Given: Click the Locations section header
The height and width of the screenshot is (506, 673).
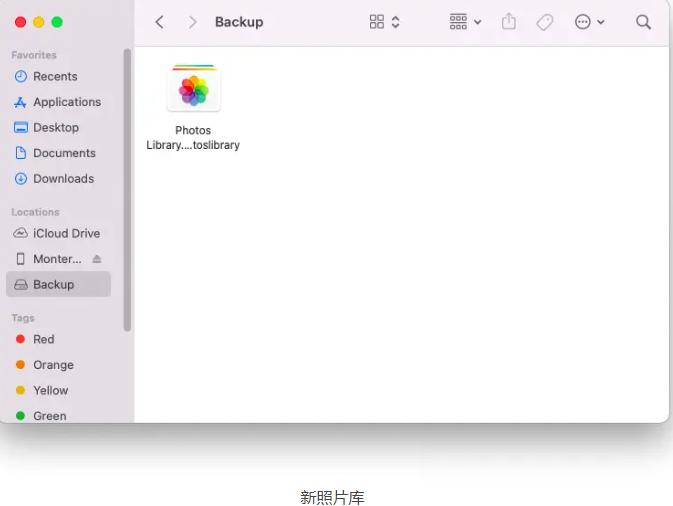Looking at the screenshot, I should pos(35,212).
